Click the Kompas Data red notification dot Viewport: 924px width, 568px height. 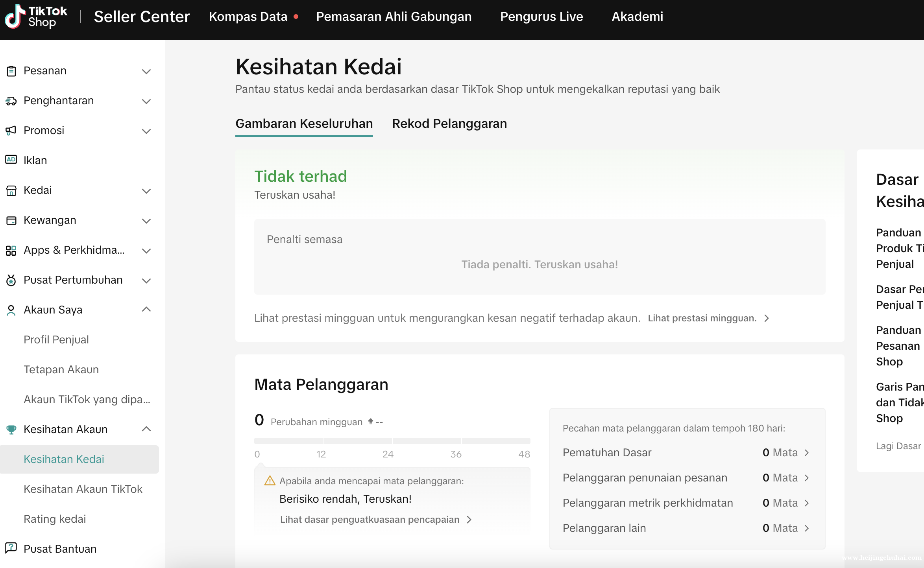pos(296,17)
